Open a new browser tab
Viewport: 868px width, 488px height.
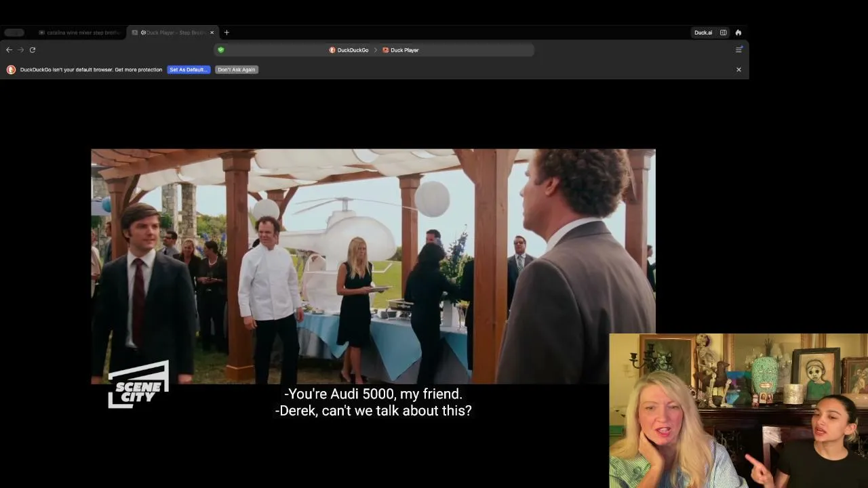click(x=226, y=33)
